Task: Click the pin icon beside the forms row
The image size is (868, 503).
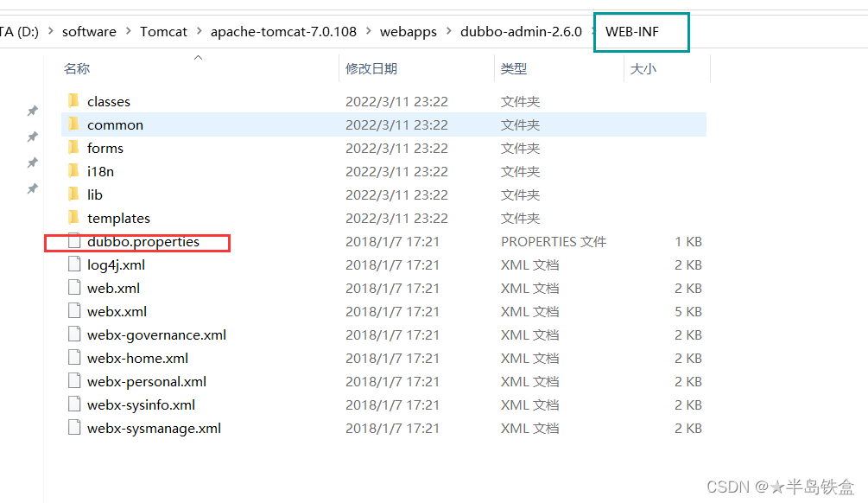Action: (x=33, y=162)
